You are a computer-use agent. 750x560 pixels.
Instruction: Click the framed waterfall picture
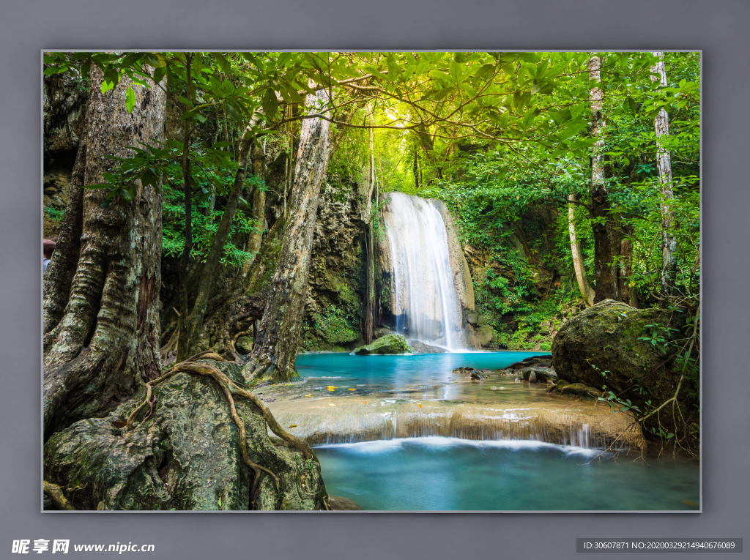(x=371, y=281)
